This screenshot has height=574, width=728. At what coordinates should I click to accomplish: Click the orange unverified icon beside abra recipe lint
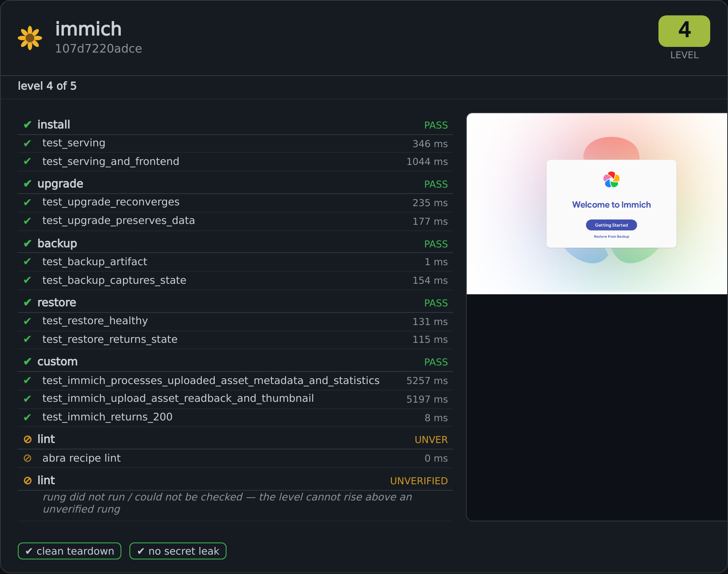(28, 458)
